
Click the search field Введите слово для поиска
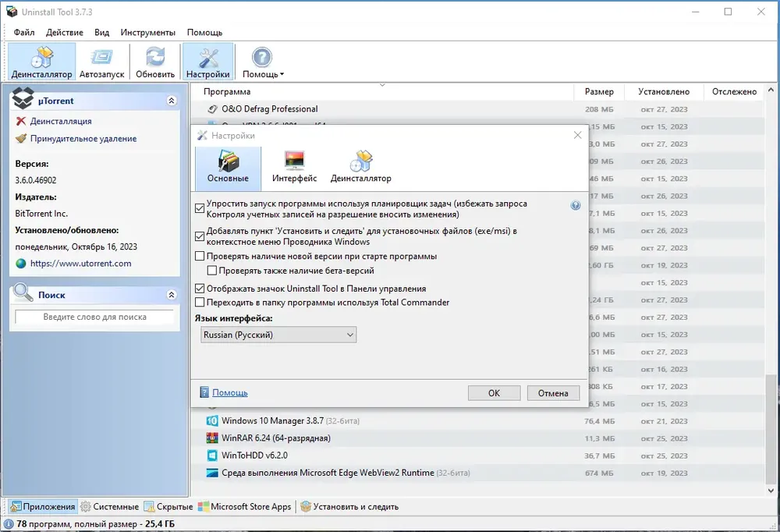point(94,317)
